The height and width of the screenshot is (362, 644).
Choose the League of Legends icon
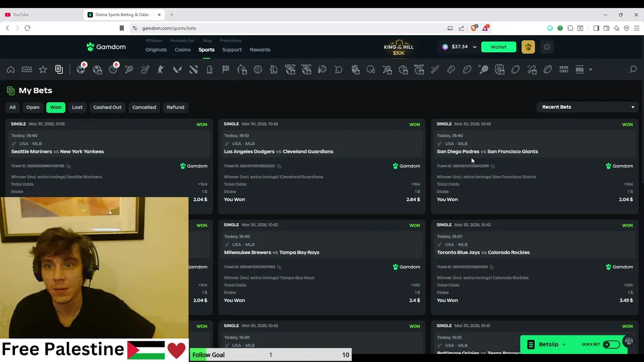[x=274, y=69]
